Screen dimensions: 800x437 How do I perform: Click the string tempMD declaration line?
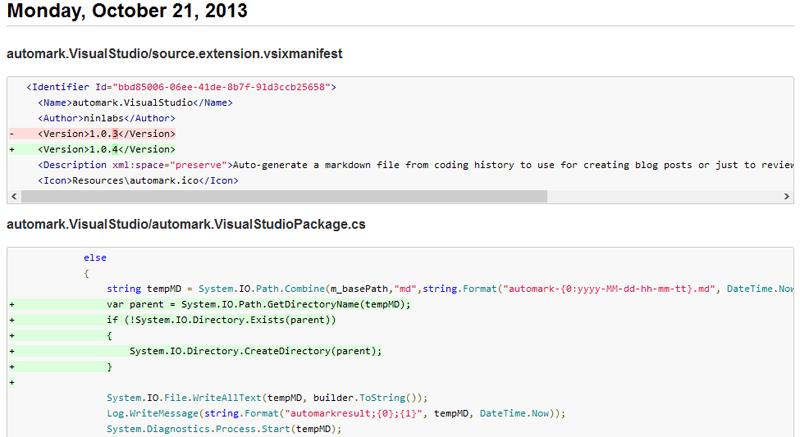pyautogui.click(x=449, y=289)
